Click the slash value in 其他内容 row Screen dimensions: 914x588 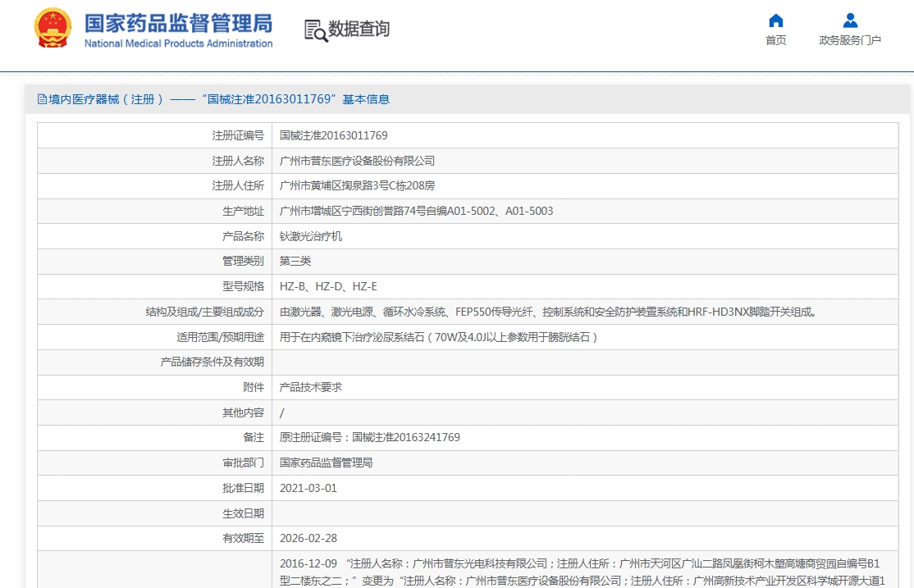pos(282,413)
